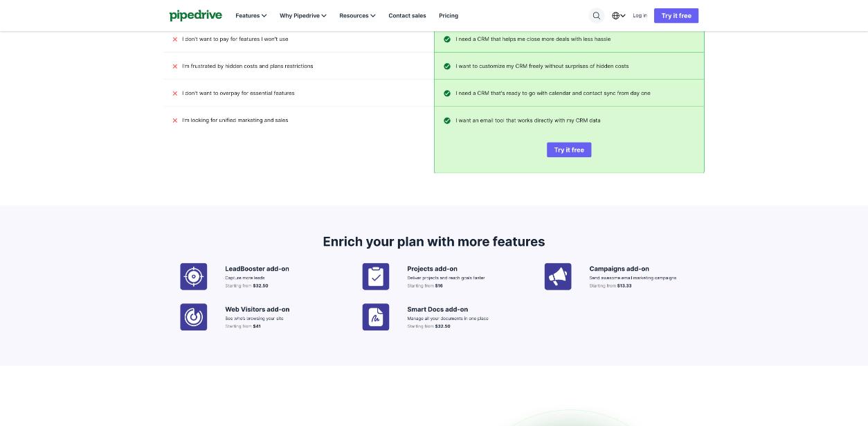This screenshot has width=868, height=426.
Task: Open the search magnifier icon
Action: [596, 15]
